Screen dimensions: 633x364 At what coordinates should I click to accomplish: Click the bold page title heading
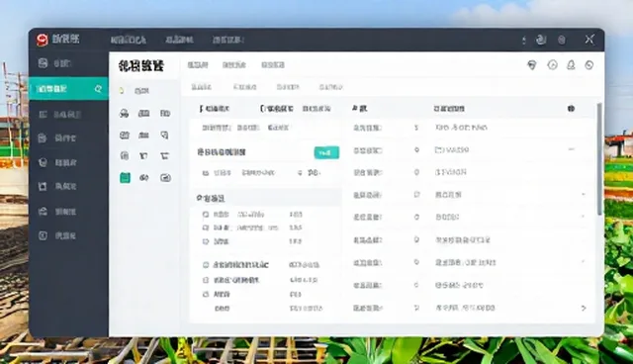(140, 66)
